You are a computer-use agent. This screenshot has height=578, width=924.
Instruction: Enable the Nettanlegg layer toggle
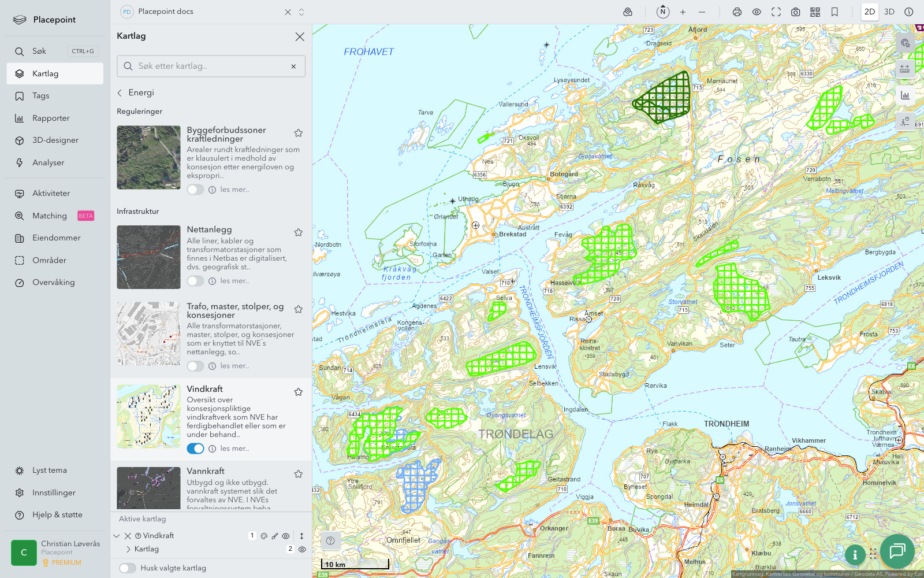(195, 281)
